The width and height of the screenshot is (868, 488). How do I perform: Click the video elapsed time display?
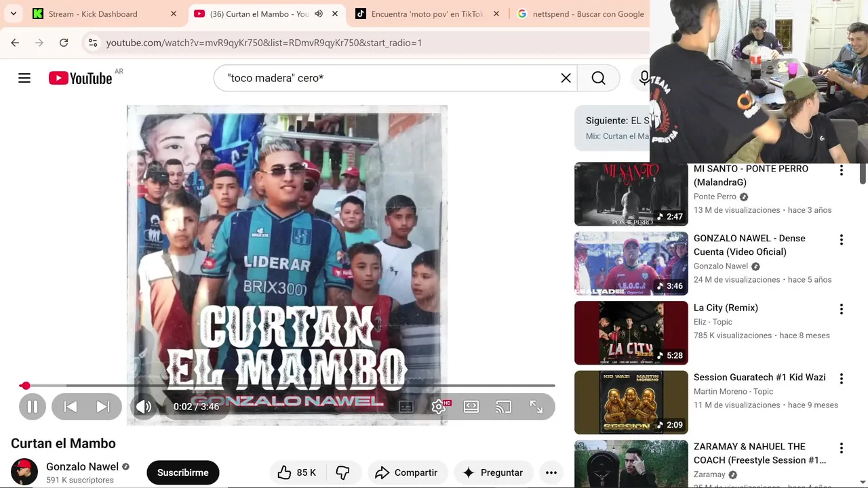coord(196,407)
